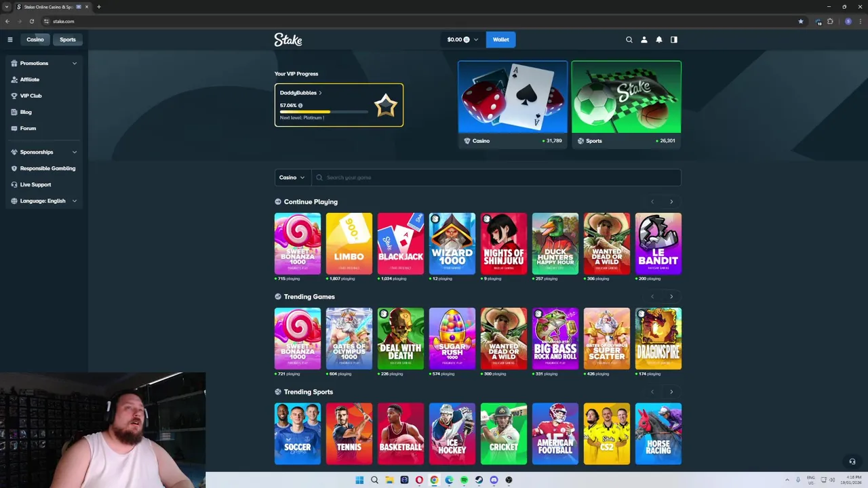
Task: Click next arrow for Trending Sports
Action: pyautogui.click(x=671, y=392)
